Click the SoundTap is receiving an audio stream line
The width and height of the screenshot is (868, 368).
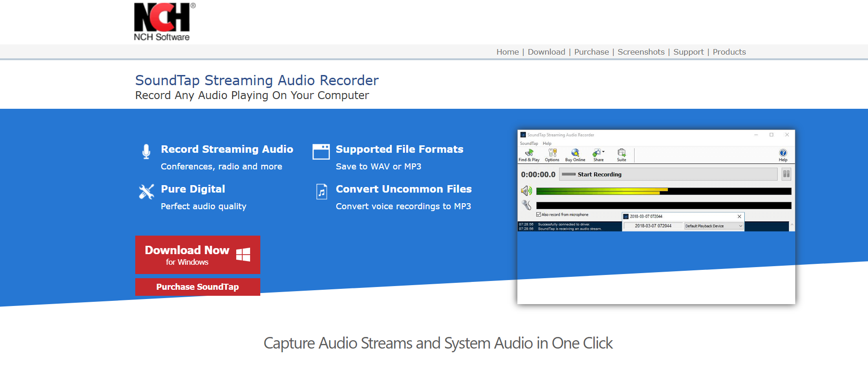pyautogui.click(x=569, y=229)
